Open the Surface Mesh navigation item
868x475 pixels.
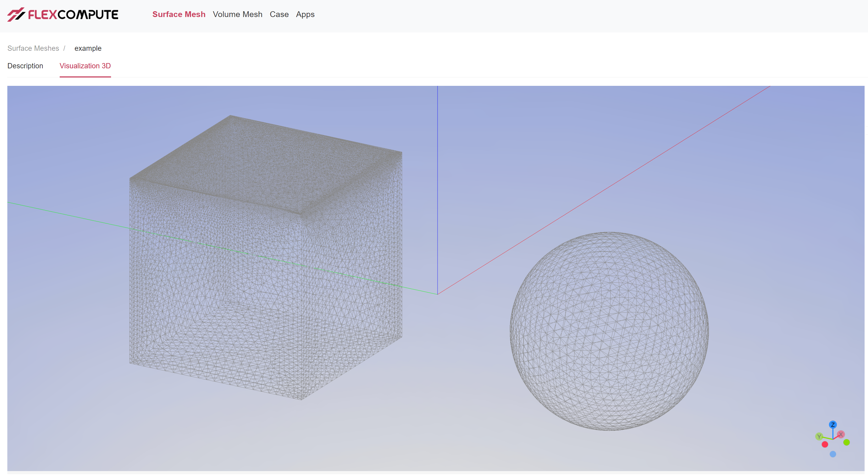[179, 14]
